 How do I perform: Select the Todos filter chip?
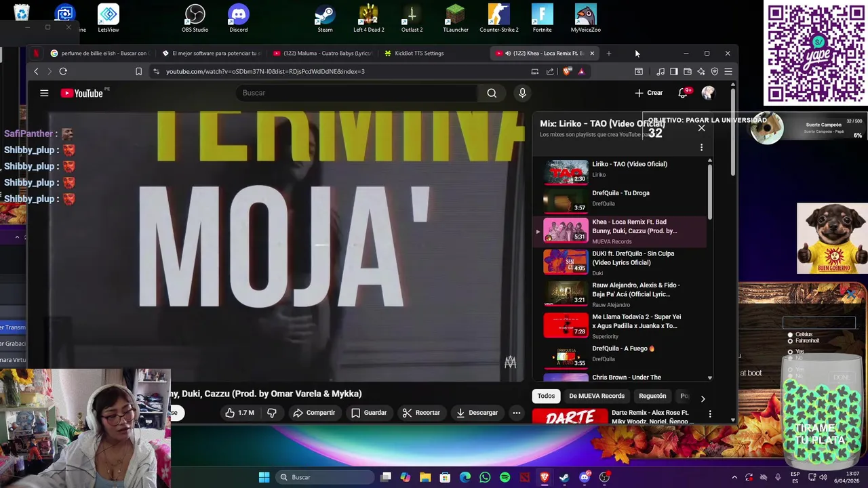[x=546, y=396]
